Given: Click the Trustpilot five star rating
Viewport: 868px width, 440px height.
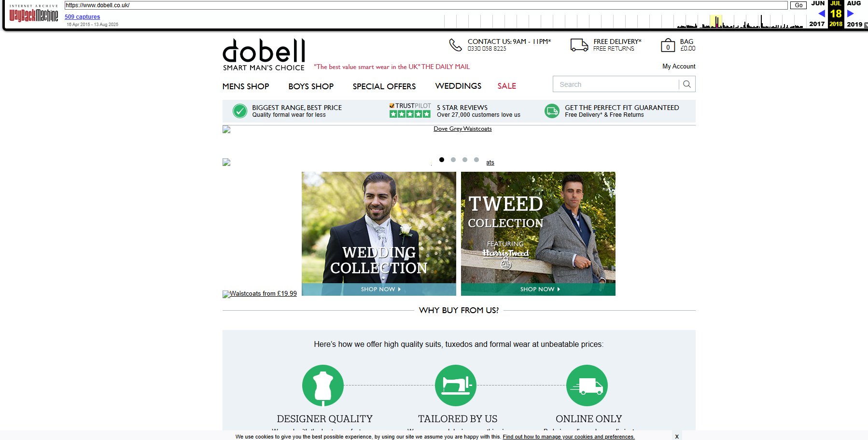Looking at the screenshot, I should click(410, 114).
